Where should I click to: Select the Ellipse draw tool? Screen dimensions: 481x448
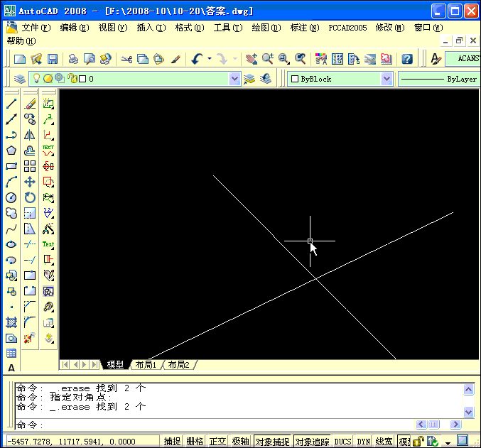pyautogui.click(x=11, y=244)
